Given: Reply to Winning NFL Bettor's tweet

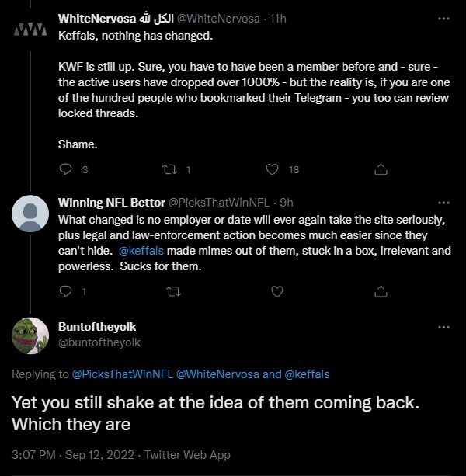Looking at the screenshot, I should (65, 291).
